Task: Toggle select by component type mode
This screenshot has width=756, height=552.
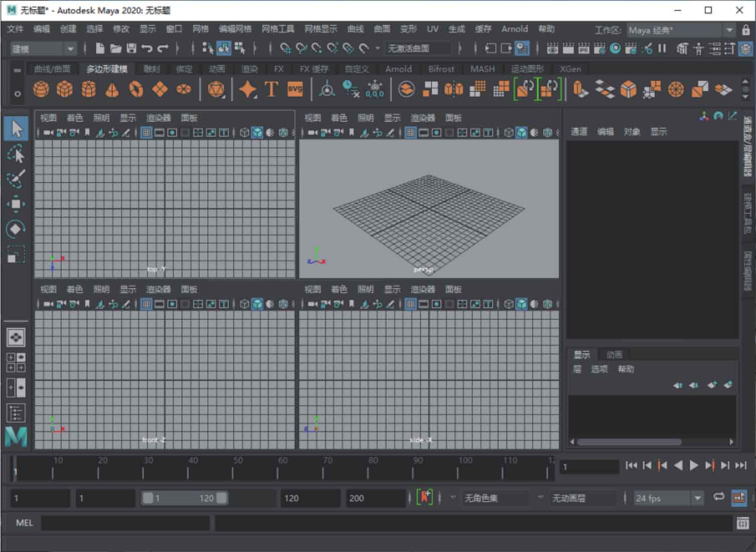Action: click(x=239, y=48)
